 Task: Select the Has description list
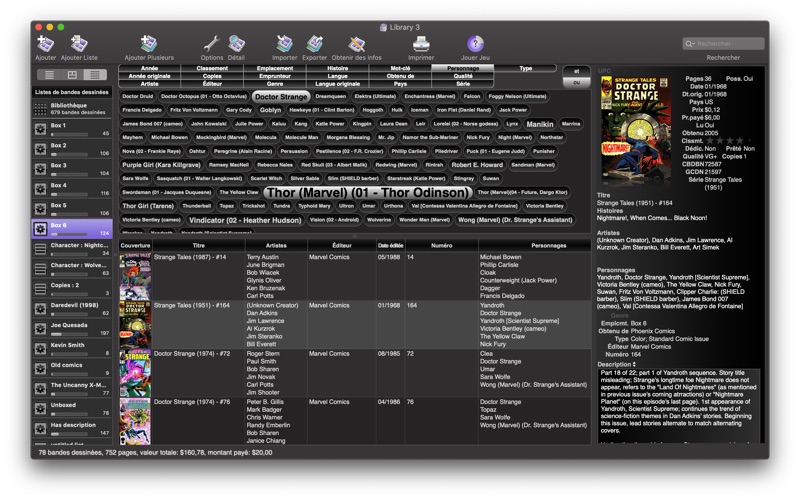click(72, 428)
